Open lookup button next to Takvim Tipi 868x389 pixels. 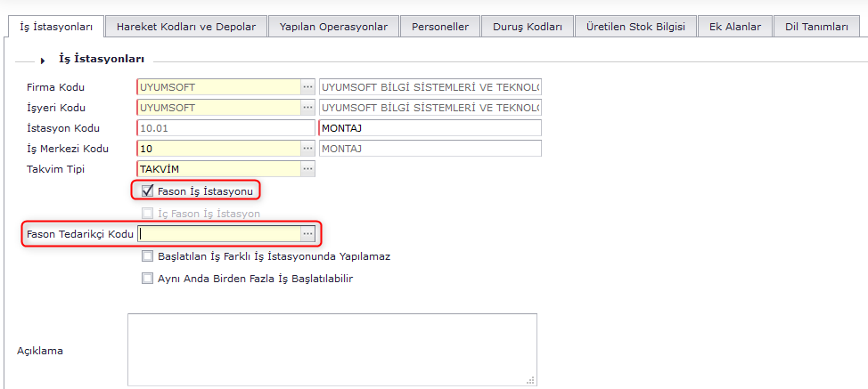308,168
